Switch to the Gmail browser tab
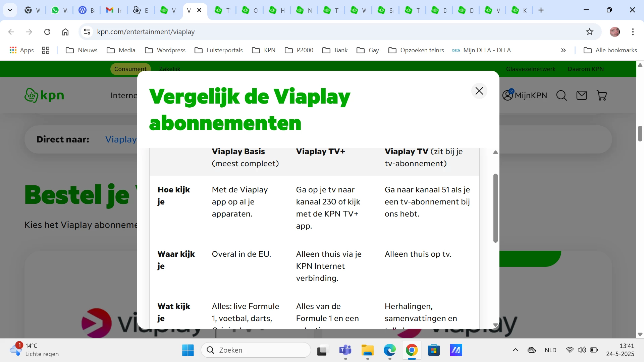The image size is (644, 362). (113, 10)
